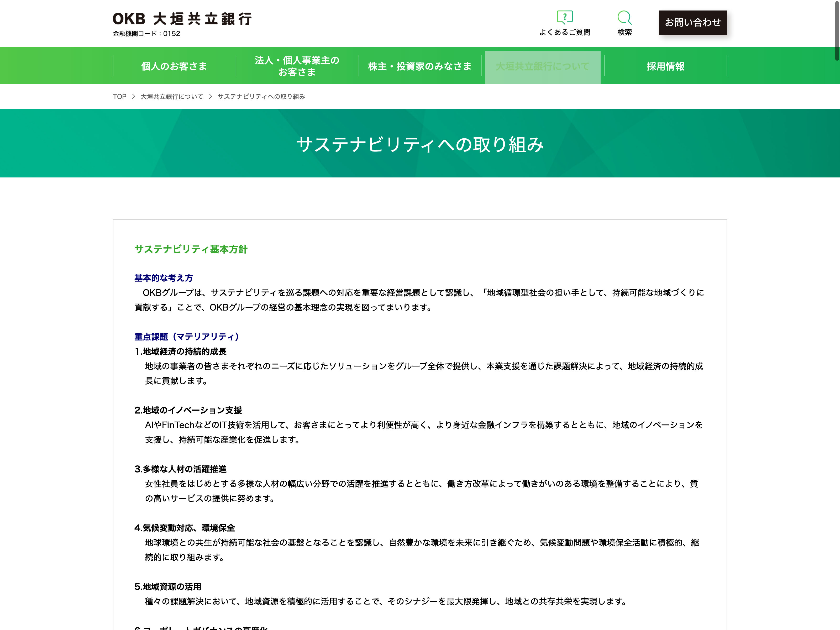840x630 pixels.
Task: Click the banner title サステナビリティへの取り組み
Action: [420, 144]
